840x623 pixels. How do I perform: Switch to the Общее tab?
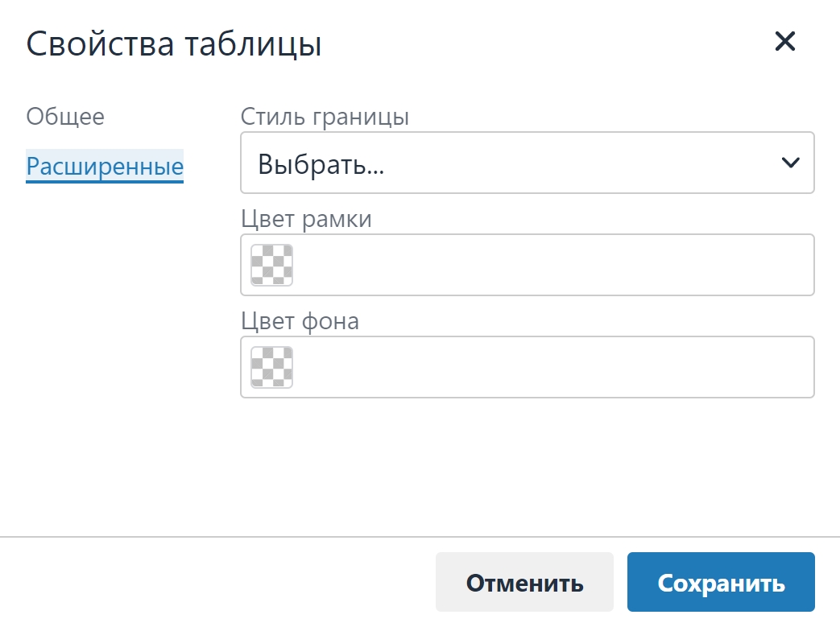click(65, 116)
